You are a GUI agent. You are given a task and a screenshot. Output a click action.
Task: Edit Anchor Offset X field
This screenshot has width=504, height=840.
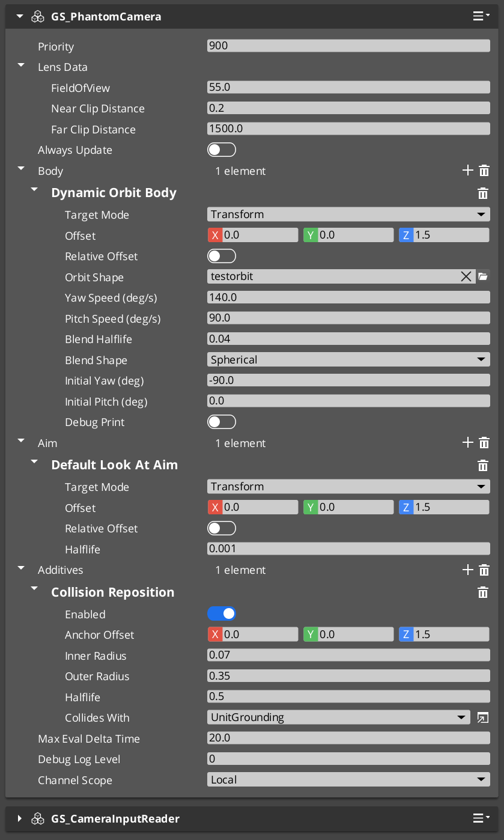(260, 635)
